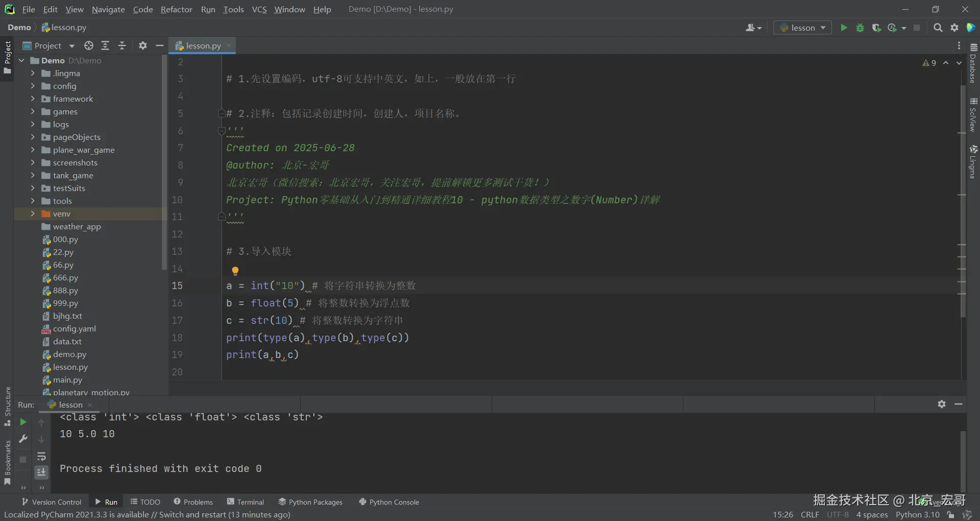The image size is (980, 521).
Task: Jump to next highlighted warning
Action: (x=959, y=63)
